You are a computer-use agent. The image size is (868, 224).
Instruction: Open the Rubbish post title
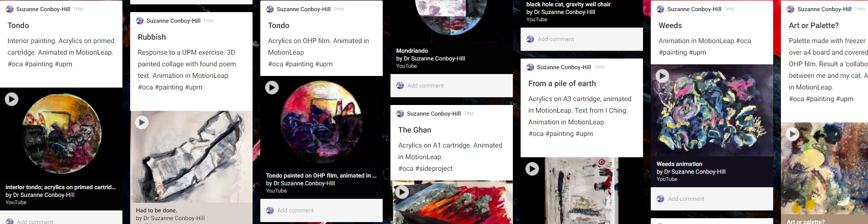tap(152, 37)
